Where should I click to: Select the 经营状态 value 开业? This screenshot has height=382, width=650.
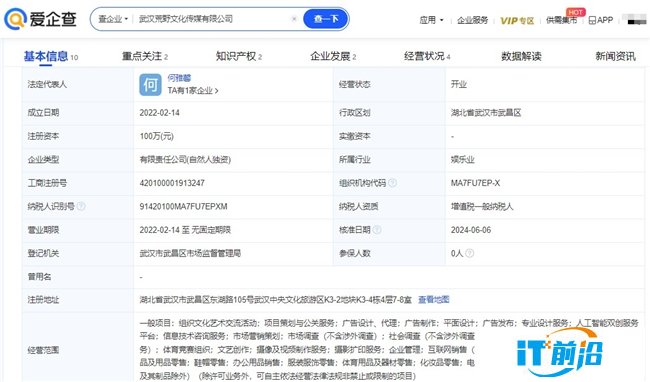[459, 85]
